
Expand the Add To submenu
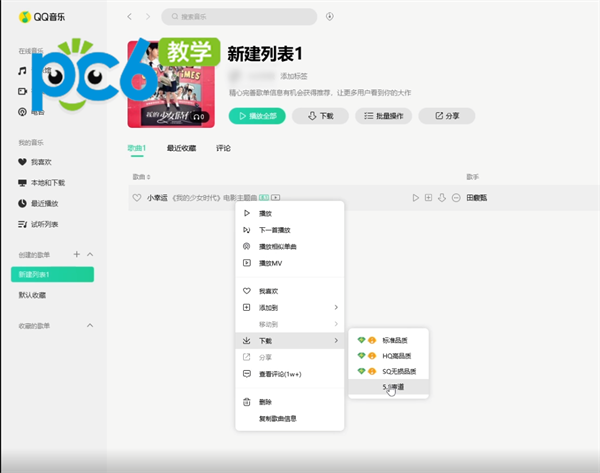(x=290, y=308)
